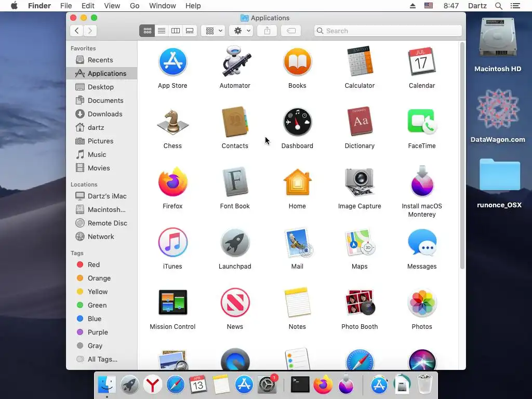532x399 pixels.
Task: Switch to gallery view in the toolbar
Action: pos(190,31)
